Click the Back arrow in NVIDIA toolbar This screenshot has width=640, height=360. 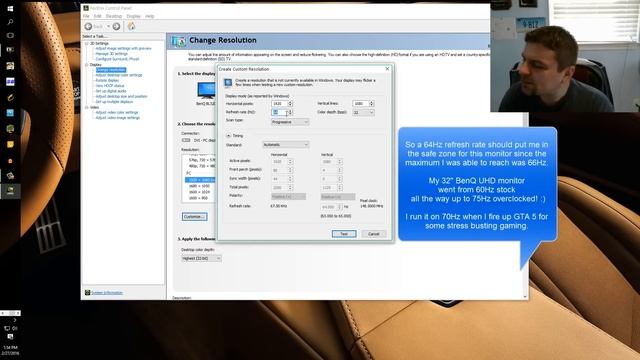pos(88,27)
